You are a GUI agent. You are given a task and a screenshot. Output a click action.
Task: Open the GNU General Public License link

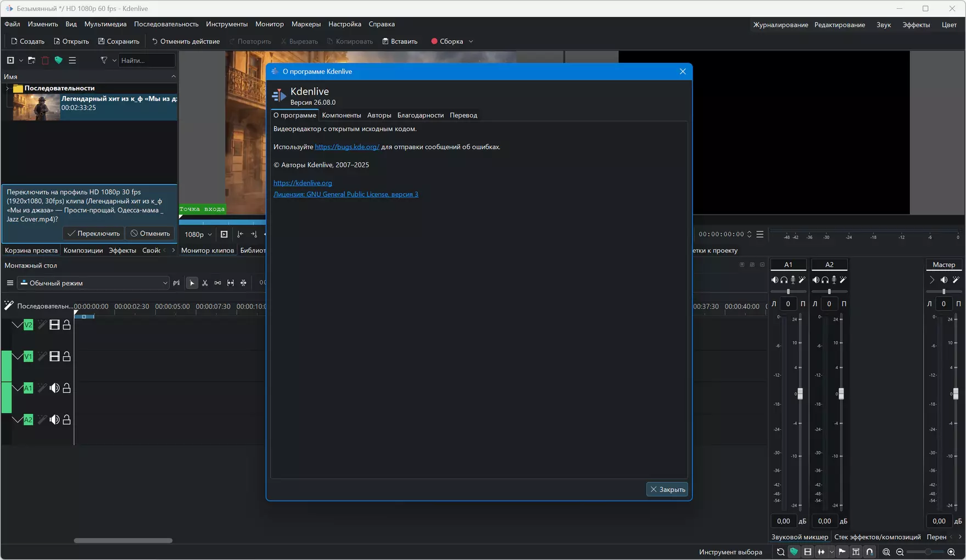346,194
